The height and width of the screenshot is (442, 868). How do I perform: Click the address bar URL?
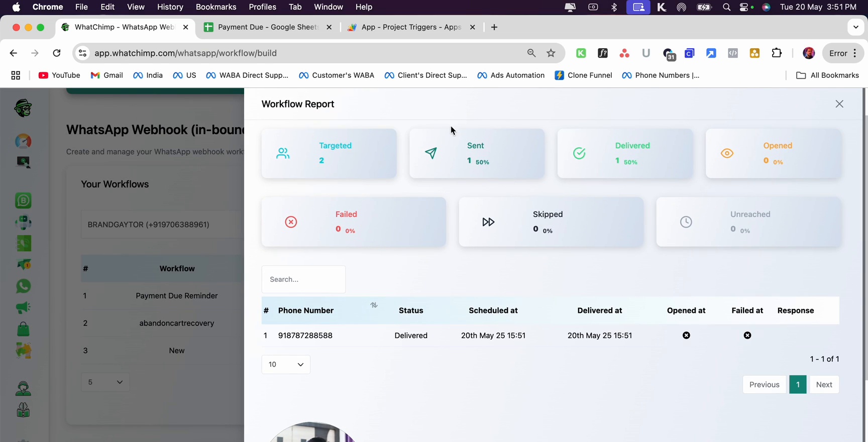[186, 53]
